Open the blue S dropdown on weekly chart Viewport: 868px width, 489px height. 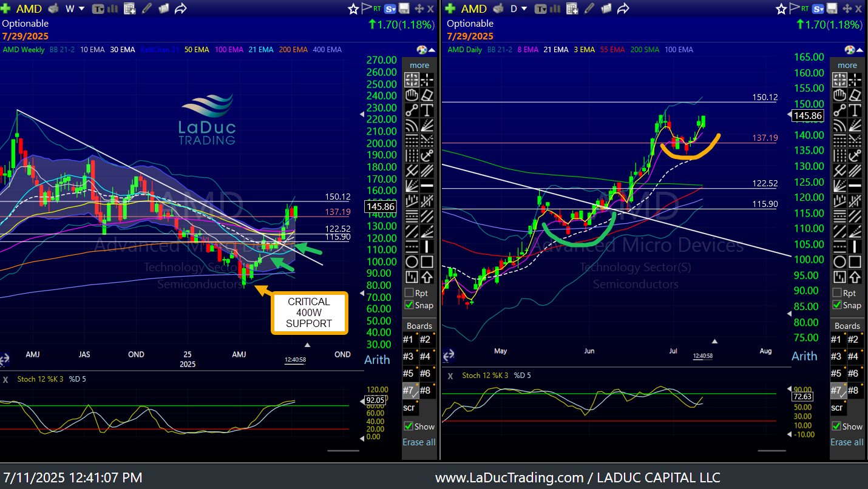pyautogui.click(x=390, y=8)
